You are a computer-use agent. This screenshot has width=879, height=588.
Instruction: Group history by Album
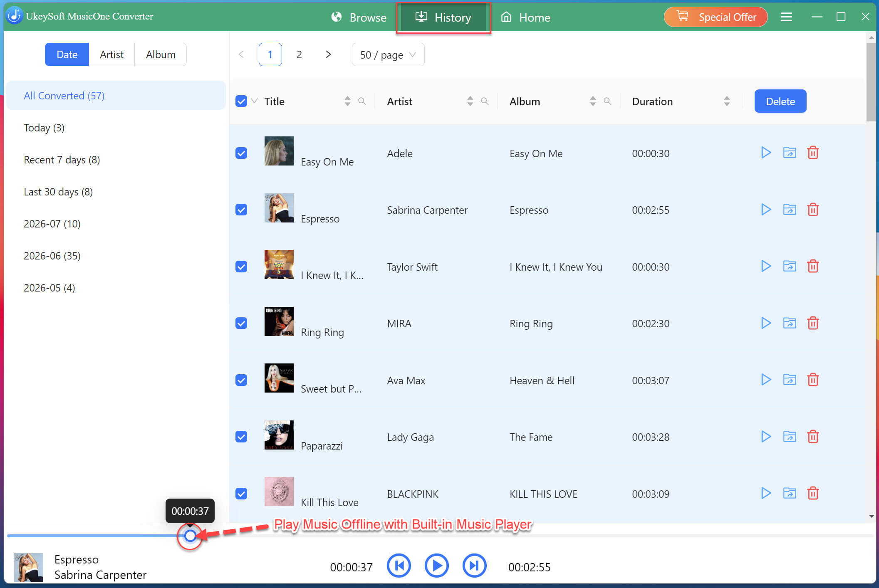(161, 54)
